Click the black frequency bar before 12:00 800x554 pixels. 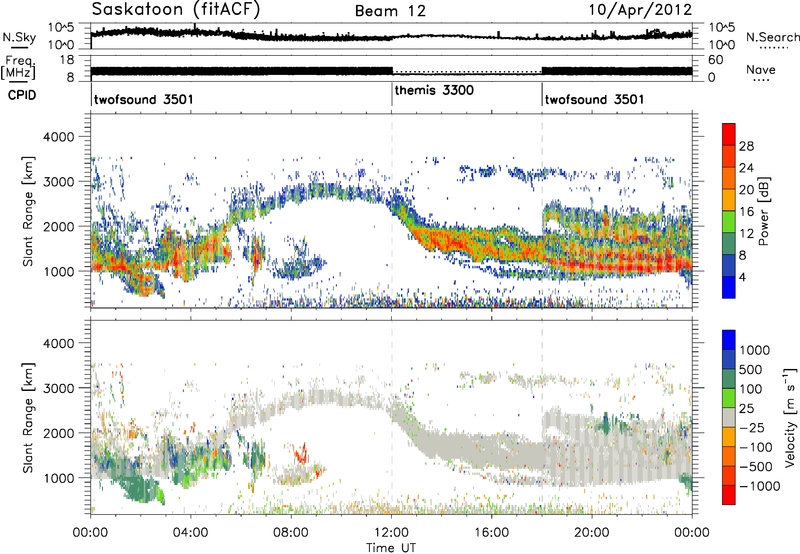(242, 71)
